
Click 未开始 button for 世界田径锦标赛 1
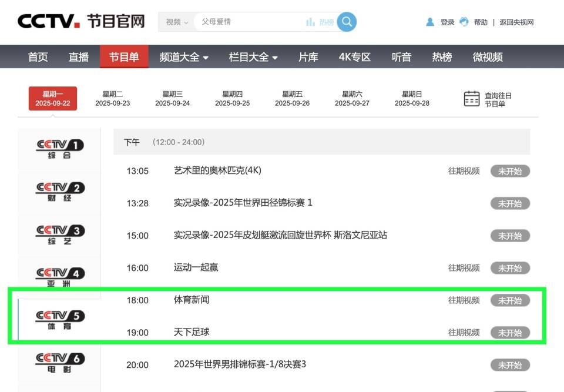click(x=510, y=204)
